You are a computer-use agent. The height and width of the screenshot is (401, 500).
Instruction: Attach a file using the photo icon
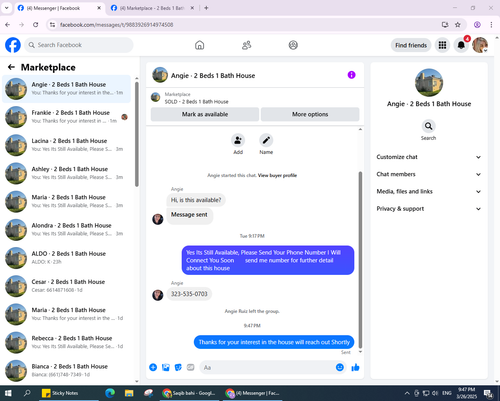tap(166, 367)
